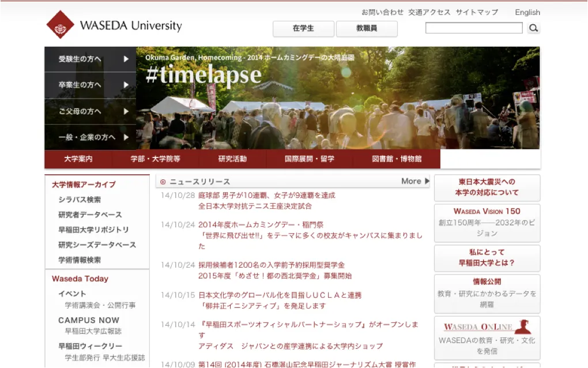Image resolution: width=588 pixels, height=368 pixels.
Task: Open お問い合わせ link
Action: tap(383, 12)
